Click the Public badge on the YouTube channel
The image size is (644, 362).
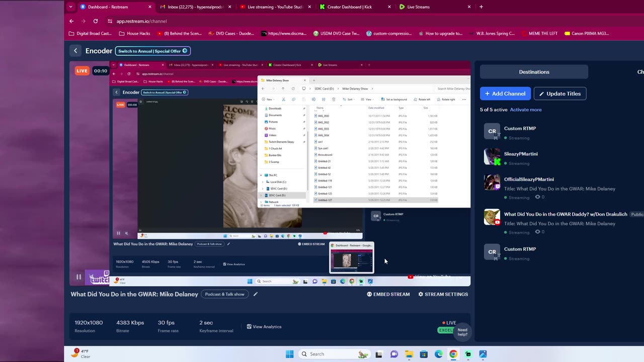637,214
